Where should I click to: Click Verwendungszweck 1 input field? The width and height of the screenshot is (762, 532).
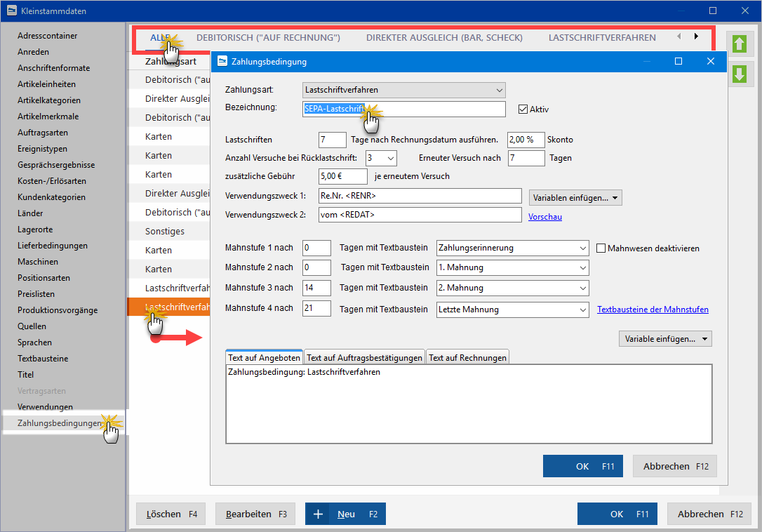[x=420, y=196]
